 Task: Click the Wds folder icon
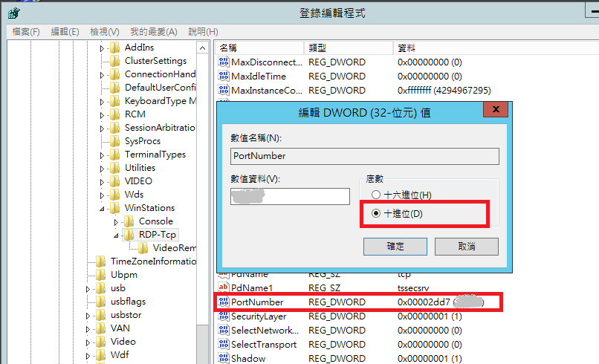coord(115,195)
